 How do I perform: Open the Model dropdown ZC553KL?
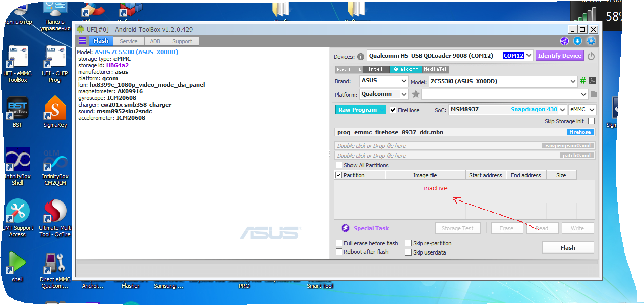pos(502,81)
